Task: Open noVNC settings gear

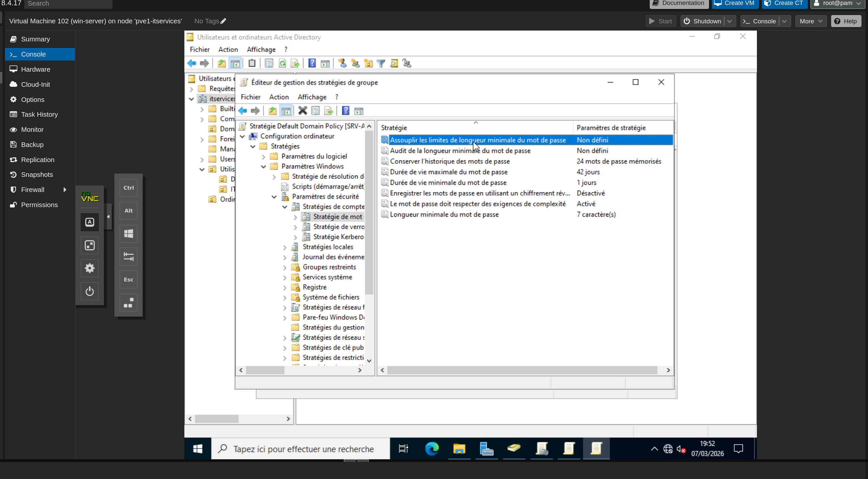Action: 90,268
